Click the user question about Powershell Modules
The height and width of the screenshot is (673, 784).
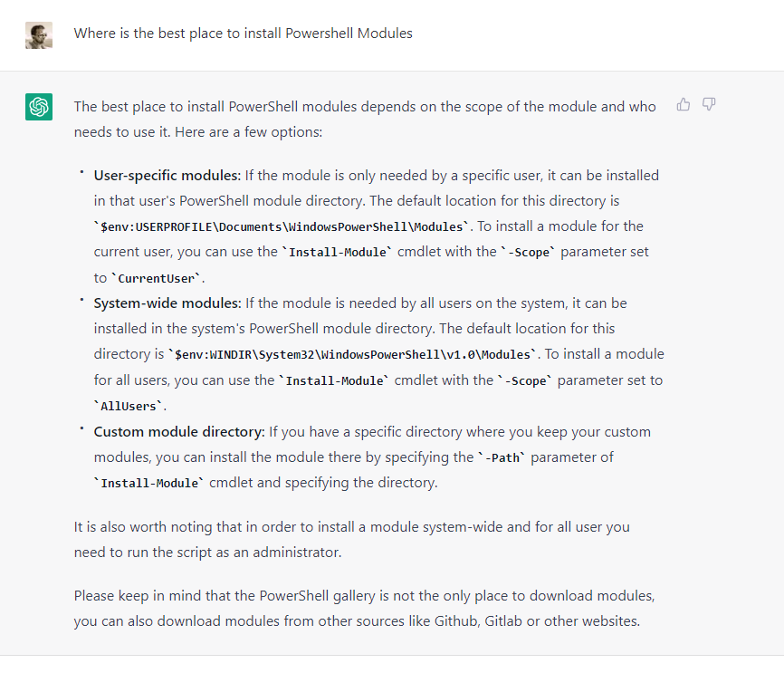point(243,34)
